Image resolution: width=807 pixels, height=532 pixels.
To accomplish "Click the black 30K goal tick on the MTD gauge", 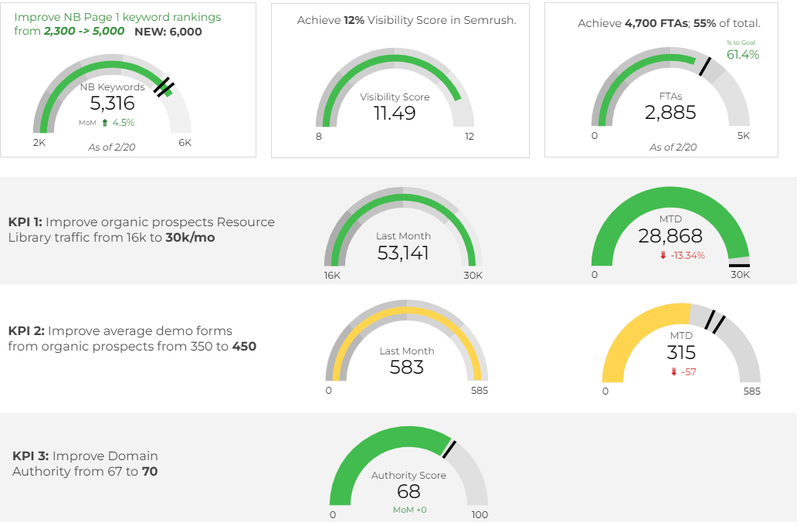I will 740,266.
